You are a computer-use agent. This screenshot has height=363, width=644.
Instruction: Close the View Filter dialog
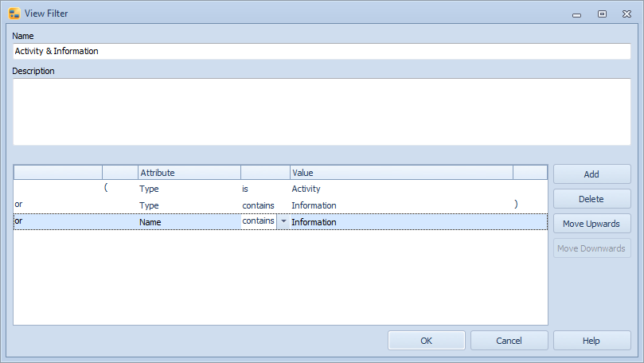point(626,14)
